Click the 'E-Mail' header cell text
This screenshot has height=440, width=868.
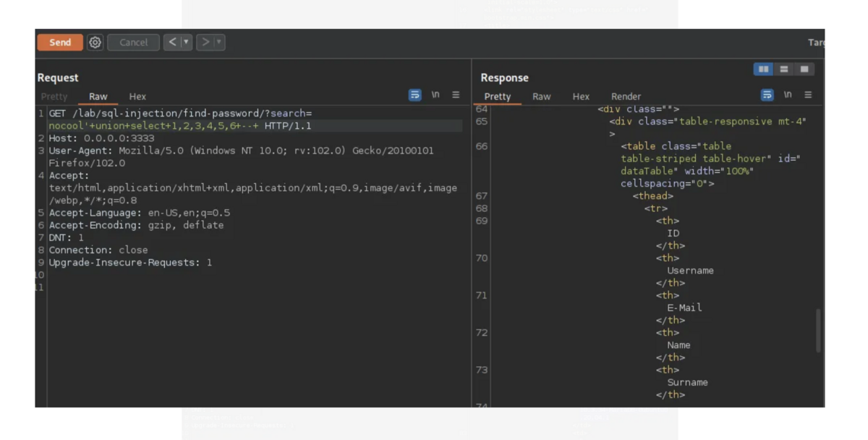point(684,308)
